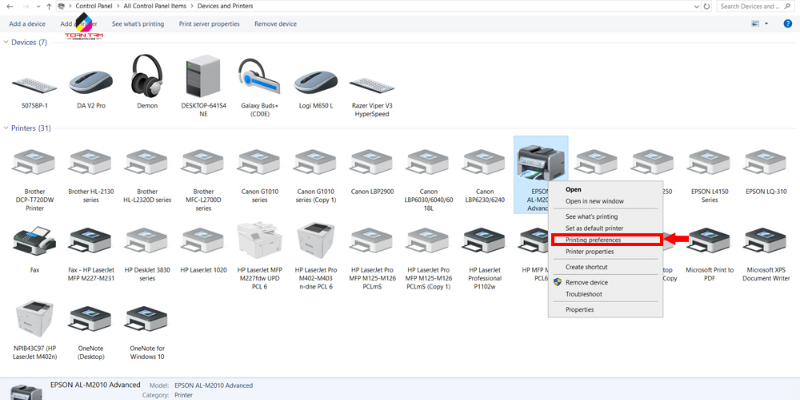Select the DESKTOP-641S4NE computer icon
This screenshot has height=400, width=800.
(x=204, y=76)
